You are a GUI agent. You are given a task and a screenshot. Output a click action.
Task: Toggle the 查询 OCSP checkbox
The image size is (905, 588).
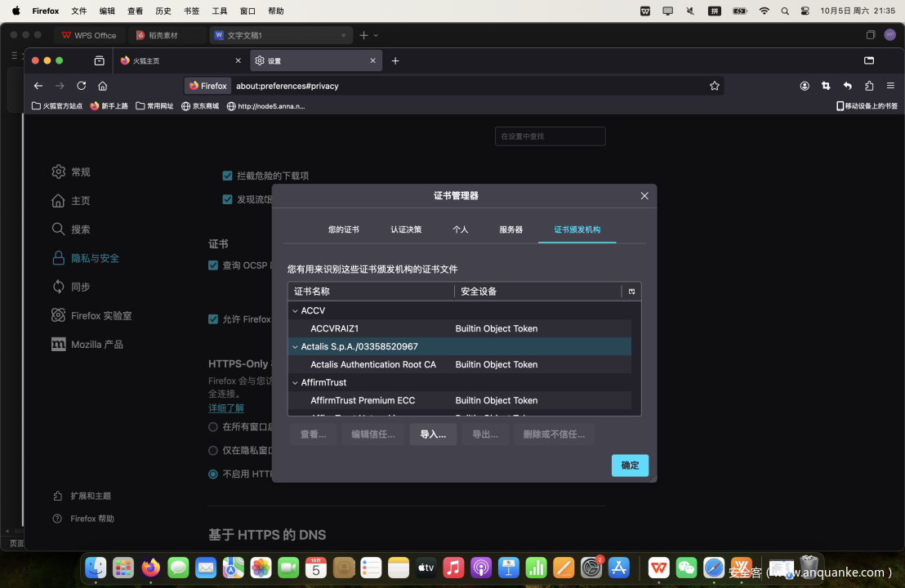[x=213, y=265]
